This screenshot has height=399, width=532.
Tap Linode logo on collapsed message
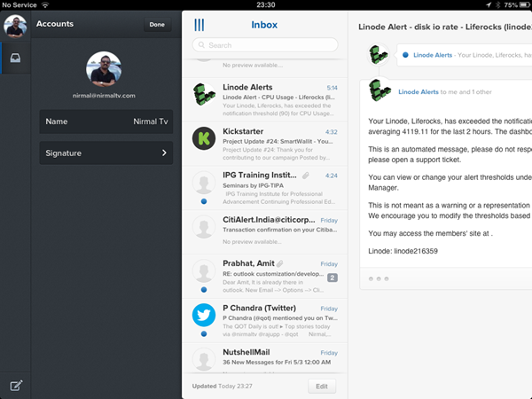tap(379, 54)
